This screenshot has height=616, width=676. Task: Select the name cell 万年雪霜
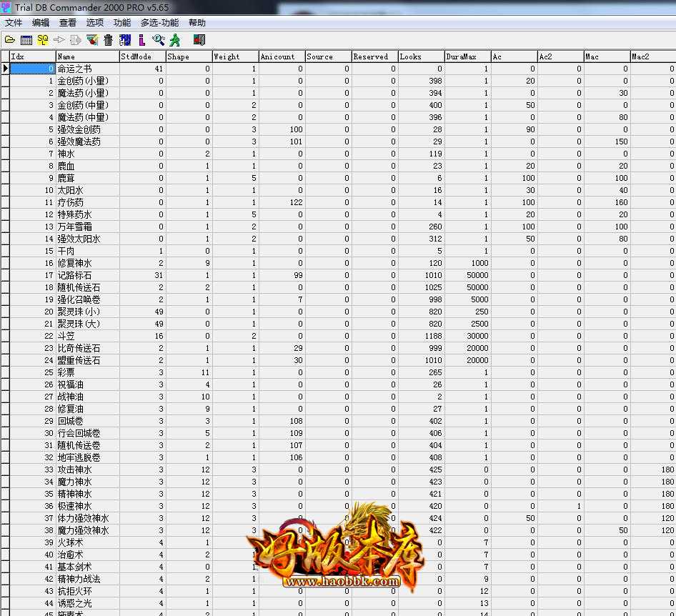coord(87,227)
